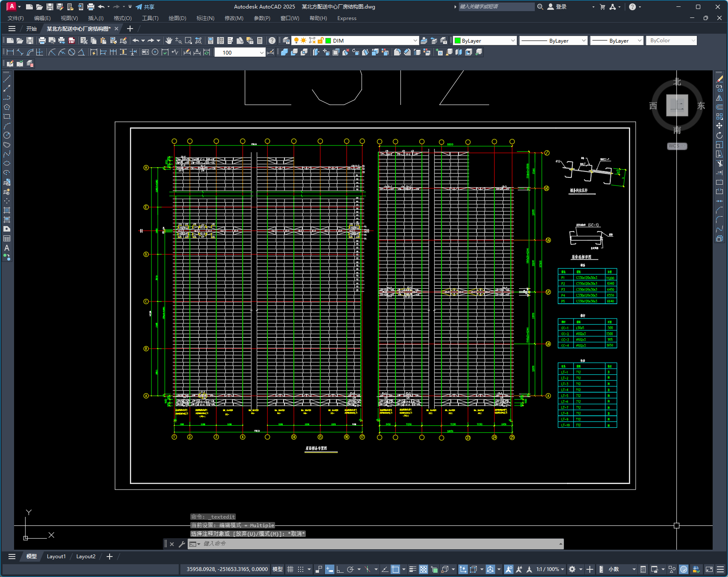Screen dimensions: 728x577
Task: Select the Rectangle draw tool
Action: point(7,116)
